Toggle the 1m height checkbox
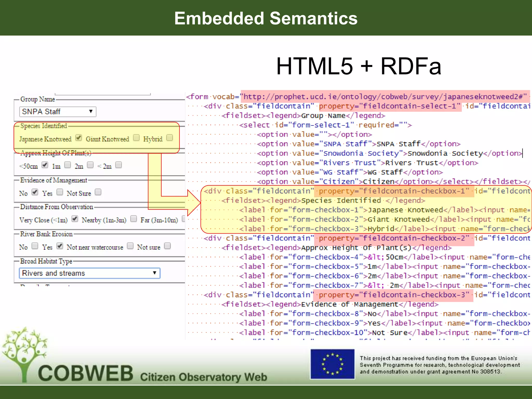The height and width of the screenshot is (399, 532). (x=68, y=165)
